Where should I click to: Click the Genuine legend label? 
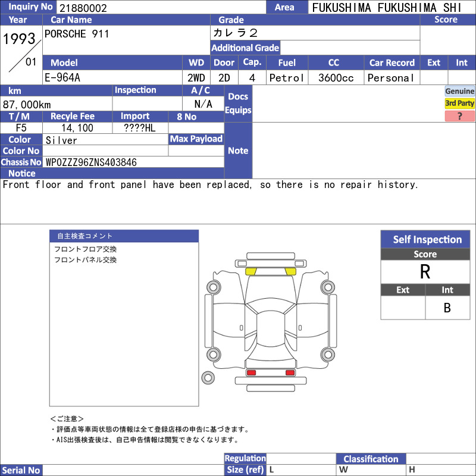coord(460,91)
